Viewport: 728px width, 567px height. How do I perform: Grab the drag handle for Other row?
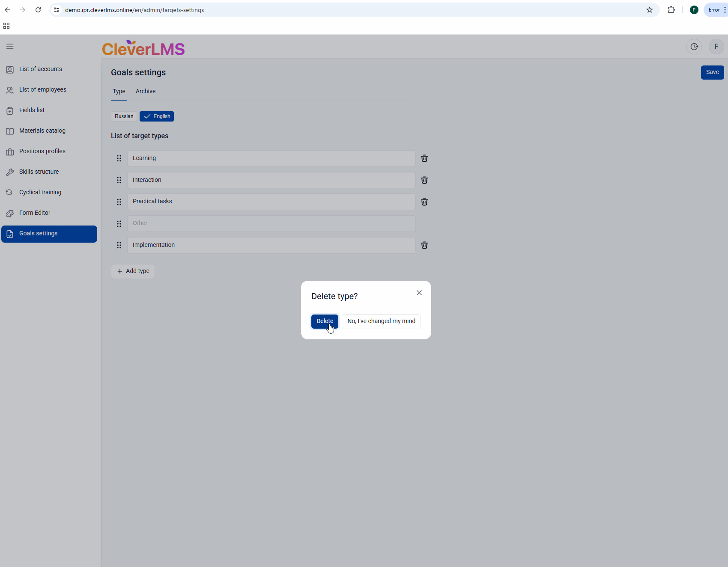[119, 224]
